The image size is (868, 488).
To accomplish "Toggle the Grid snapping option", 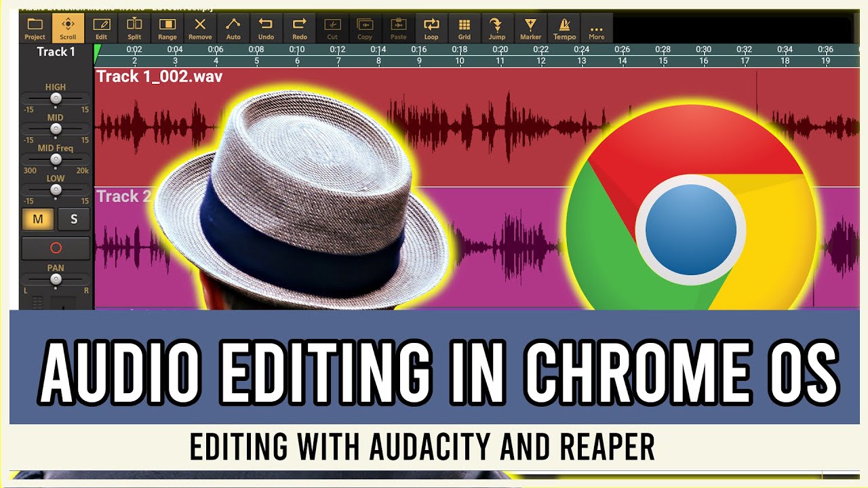I will (x=465, y=28).
